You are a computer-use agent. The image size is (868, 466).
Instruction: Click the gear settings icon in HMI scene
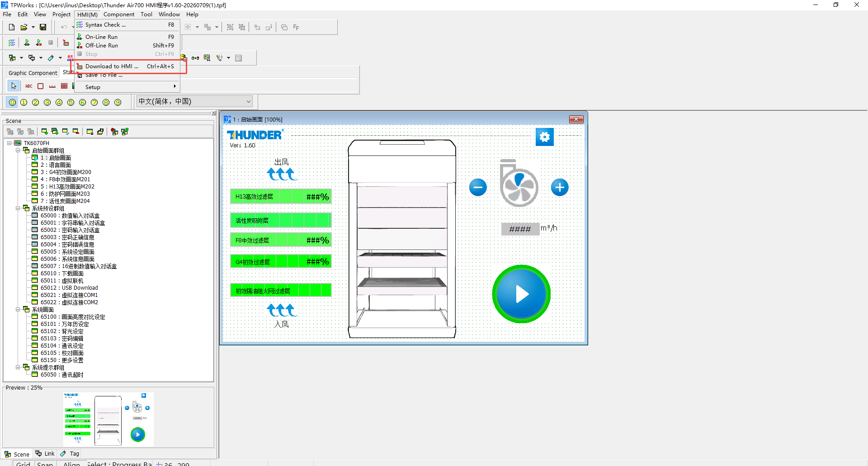[545, 137]
